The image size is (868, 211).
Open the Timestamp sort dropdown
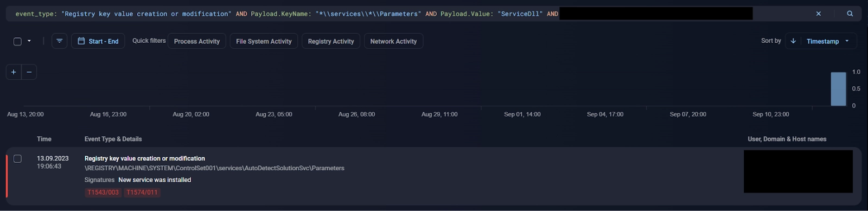click(x=828, y=41)
